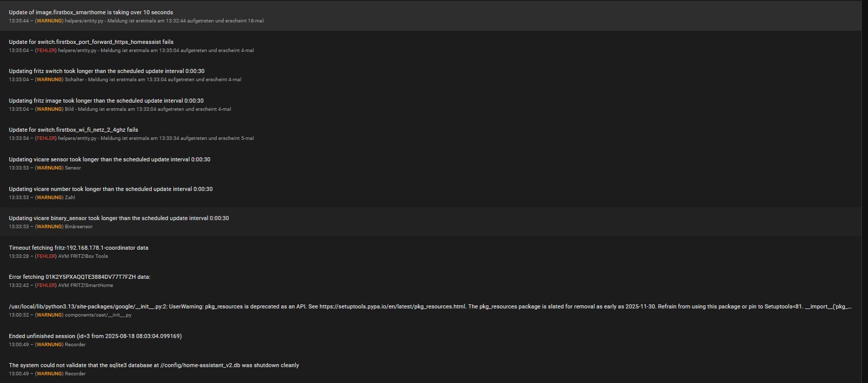Screen dimensions: 868x383
Task: Click the FEHLER label beside AVM FRITZ!Box Tools
Action: point(46,256)
